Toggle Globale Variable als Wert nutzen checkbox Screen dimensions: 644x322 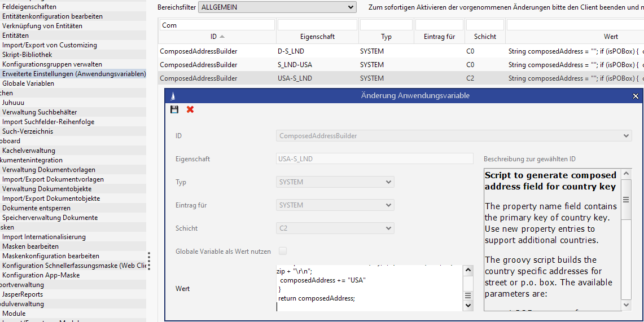283,251
